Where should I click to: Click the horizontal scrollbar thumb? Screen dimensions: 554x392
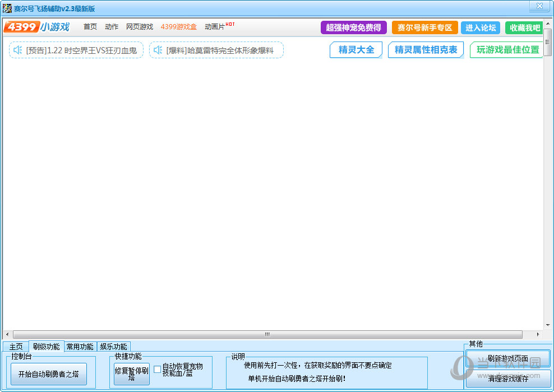[x=267, y=334]
